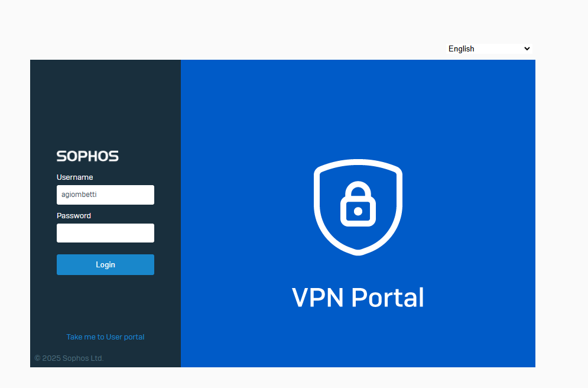Click the 'VPN Portal' heading
The height and width of the screenshot is (388, 588).
tap(358, 298)
